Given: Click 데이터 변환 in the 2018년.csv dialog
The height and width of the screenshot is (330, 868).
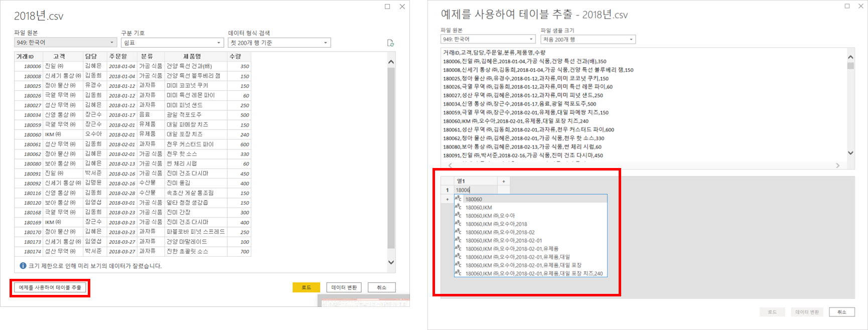Looking at the screenshot, I should point(344,287).
